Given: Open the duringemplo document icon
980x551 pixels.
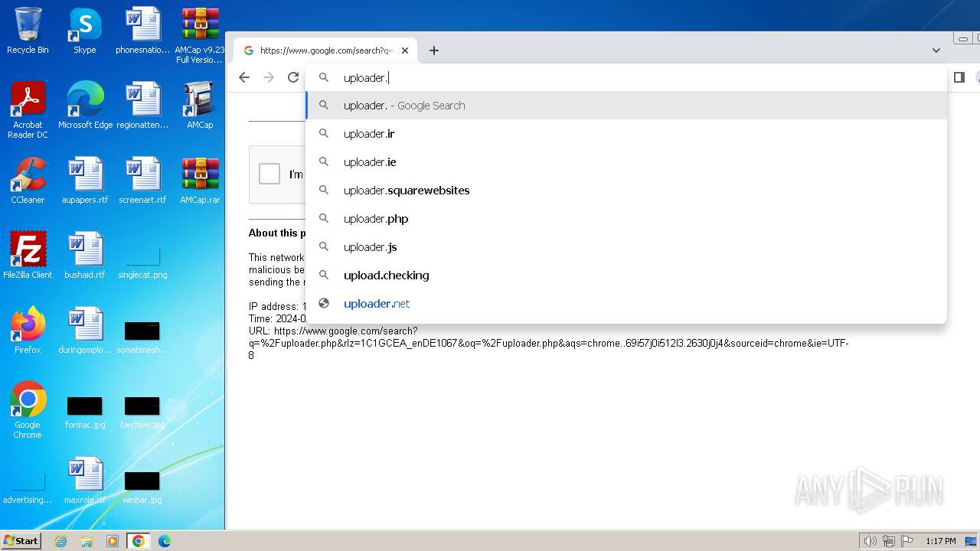Looking at the screenshot, I should click(85, 331).
